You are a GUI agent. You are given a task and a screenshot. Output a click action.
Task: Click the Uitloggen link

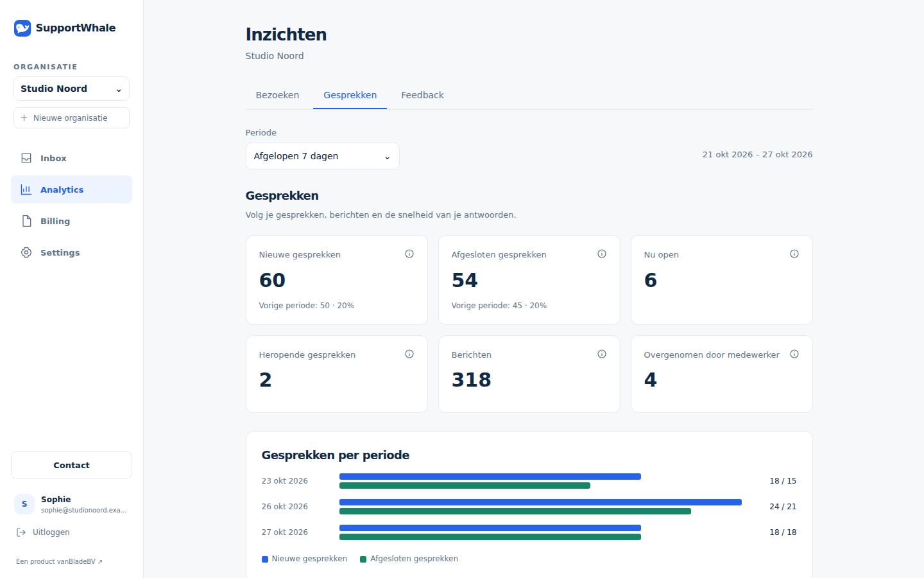[x=44, y=532]
